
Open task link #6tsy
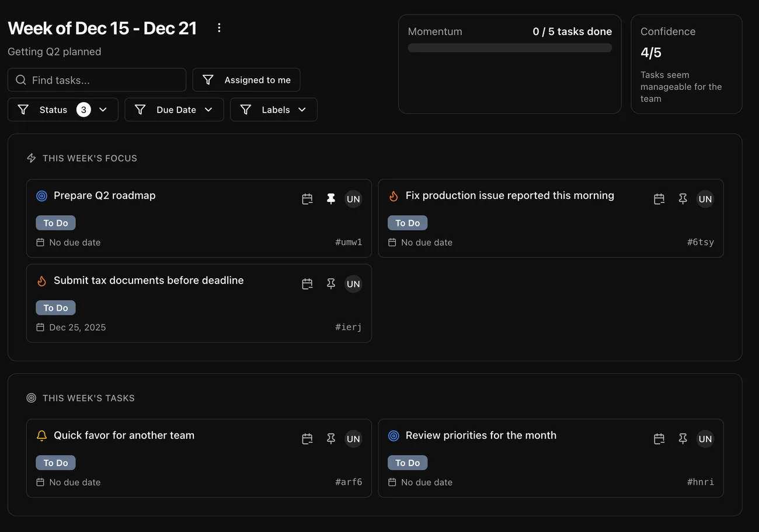tap(700, 242)
